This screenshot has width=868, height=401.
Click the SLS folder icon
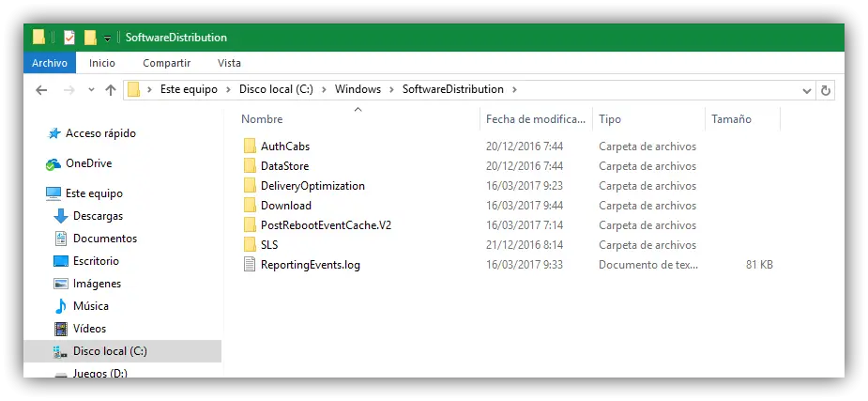click(x=249, y=245)
